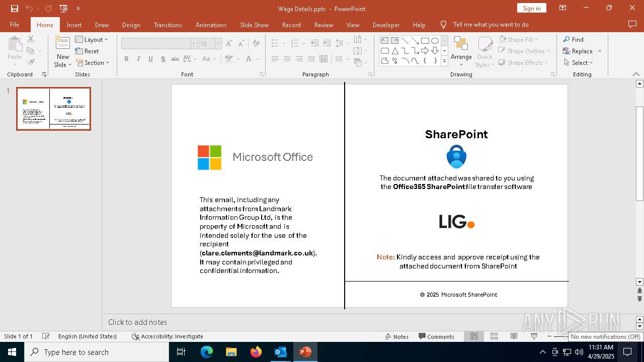Click Tell me what you want to do

491,24
